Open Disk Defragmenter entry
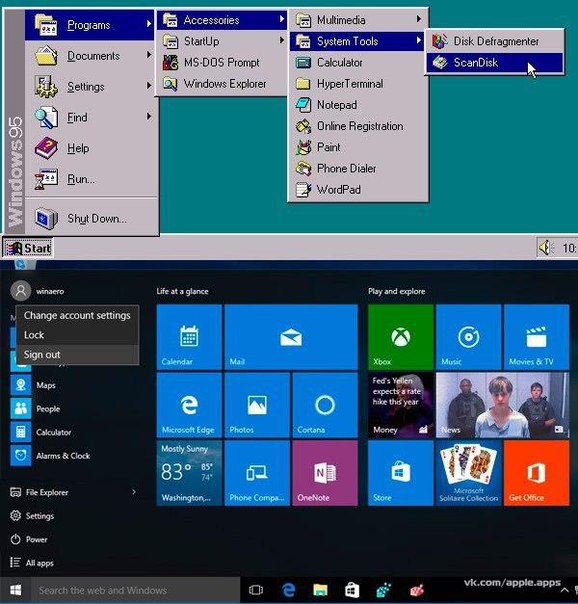The width and height of the screenshot is (578, 604). click(494, 41)
